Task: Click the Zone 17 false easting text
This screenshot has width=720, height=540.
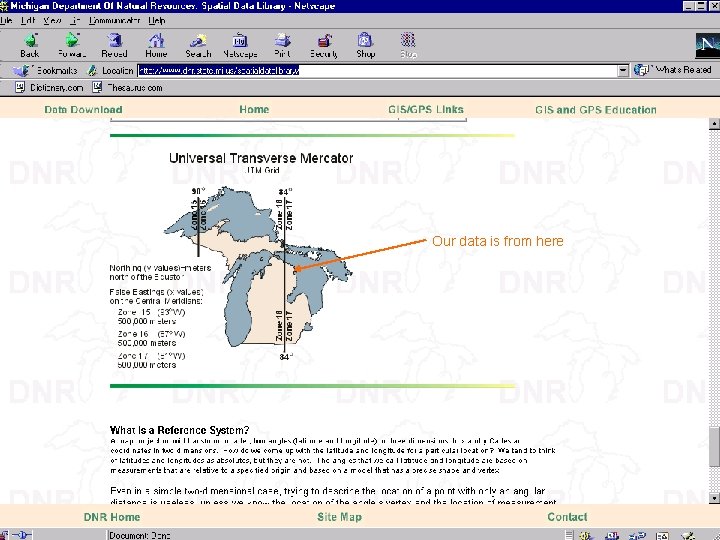Action: (x=152, y=360)
